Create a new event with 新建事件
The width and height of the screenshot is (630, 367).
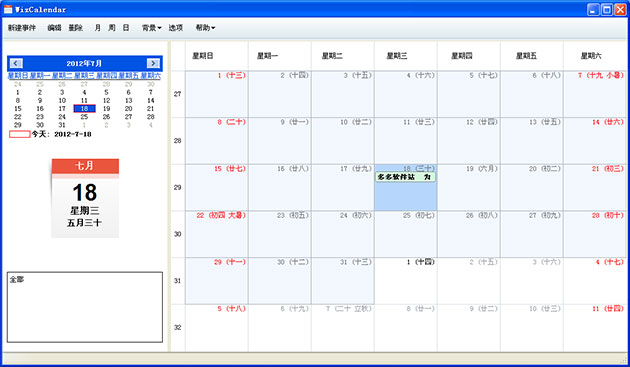(22, 28)
